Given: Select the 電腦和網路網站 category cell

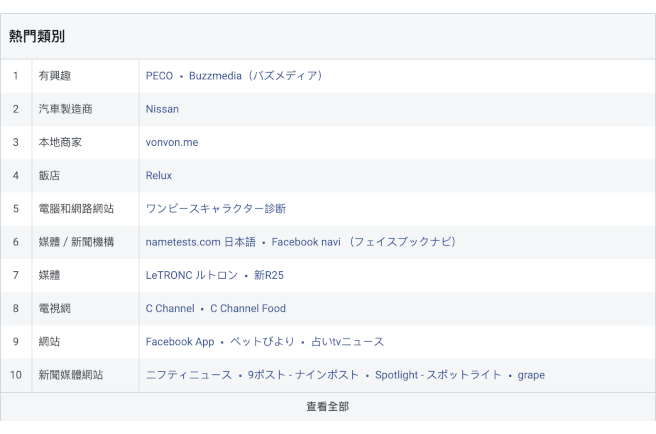Looking at the screenshot, I should pyautogui.click(x=85, y=208).
